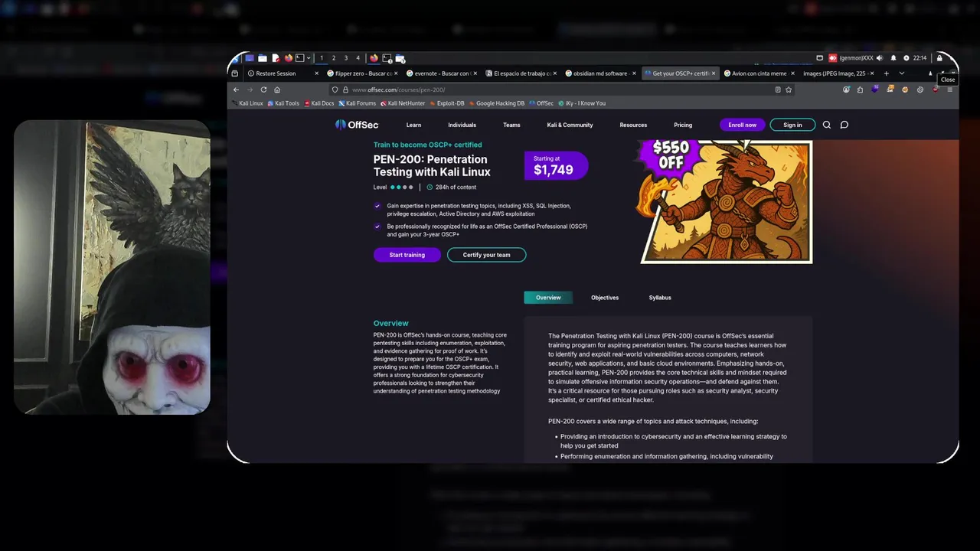Click the Start training button

pos(407,255)
